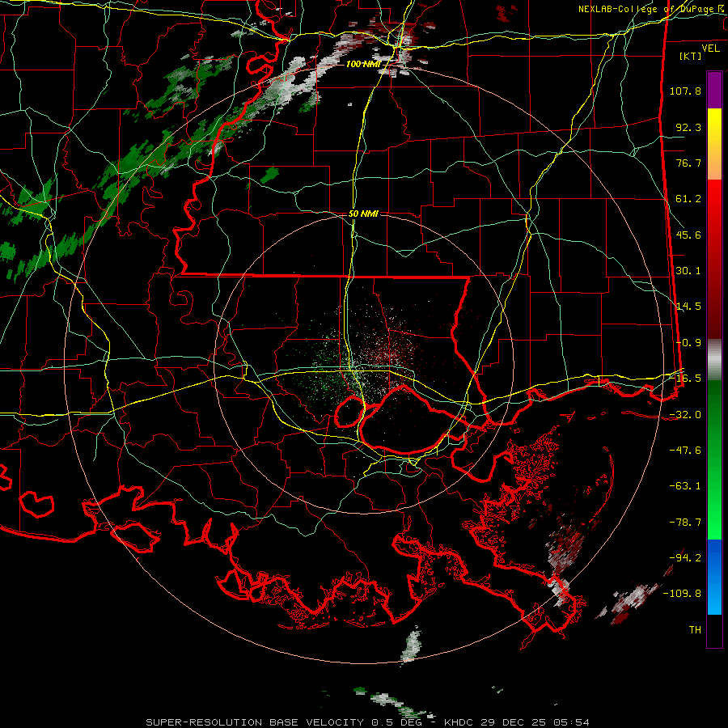Click the 100 NMI range ring label

click(x=363, y=64)
